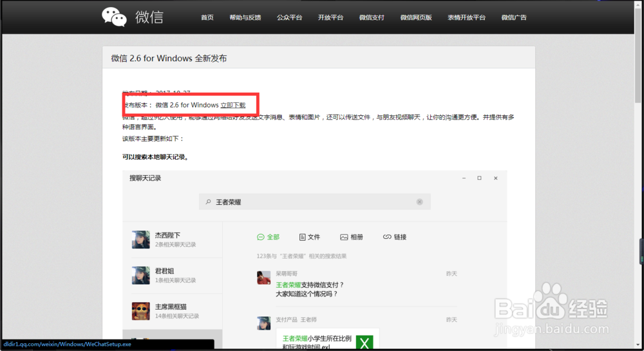Click the 王者荣耀 search field in image
The height and width of the screenshot is (351, 644).
(x=315, y=202)
